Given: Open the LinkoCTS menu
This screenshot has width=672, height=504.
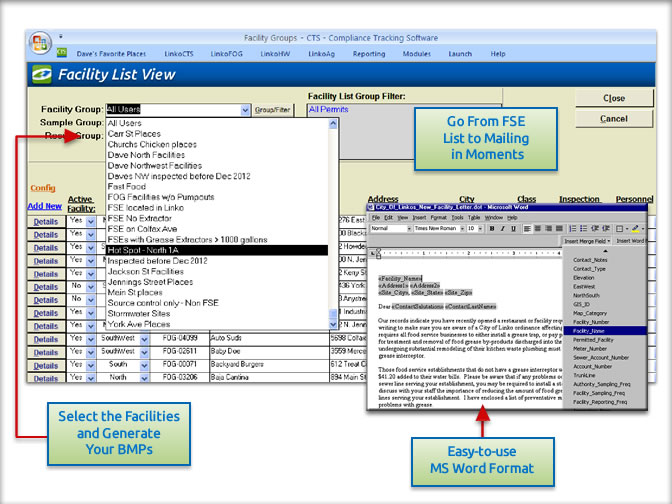Looking at the screenshot, I should click(179, 54).
